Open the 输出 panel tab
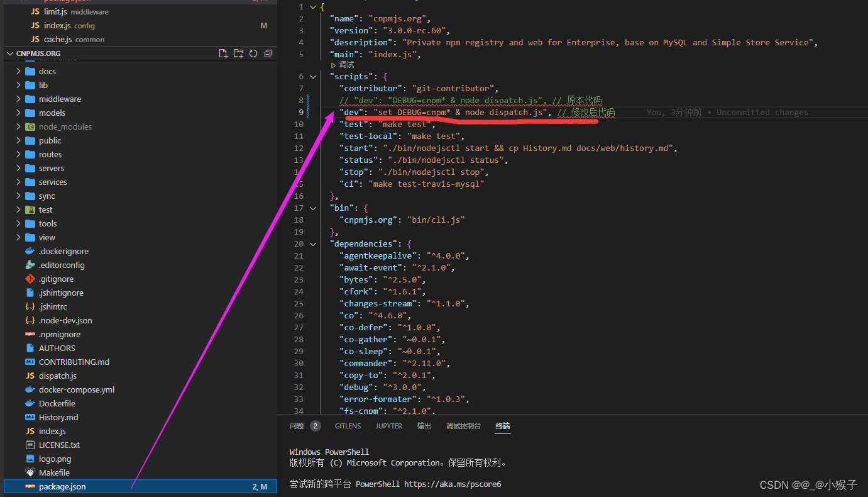Viewport: 868px width, 497px height. click(424, 426)
